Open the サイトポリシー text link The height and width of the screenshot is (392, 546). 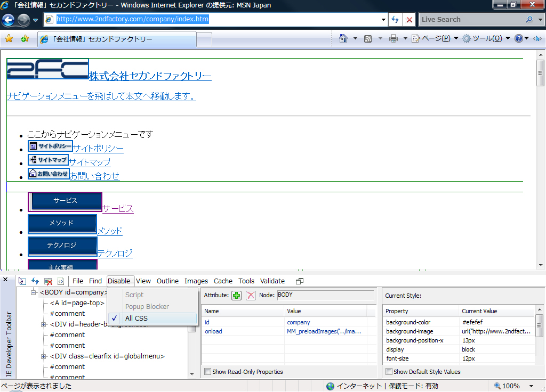click(98, 149)
